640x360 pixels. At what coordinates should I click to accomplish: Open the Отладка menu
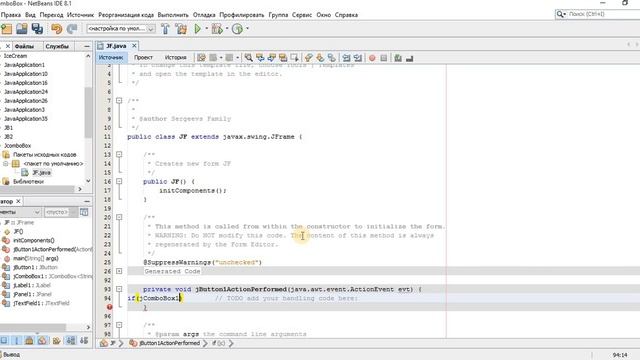coord(204,15)
